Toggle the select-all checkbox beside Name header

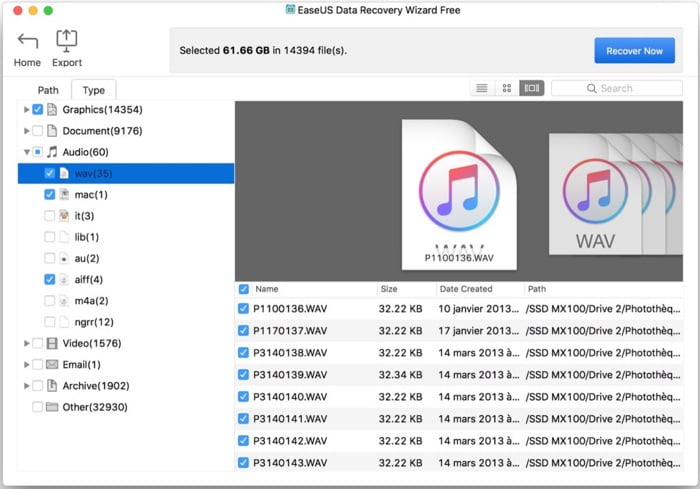point(243,289)
